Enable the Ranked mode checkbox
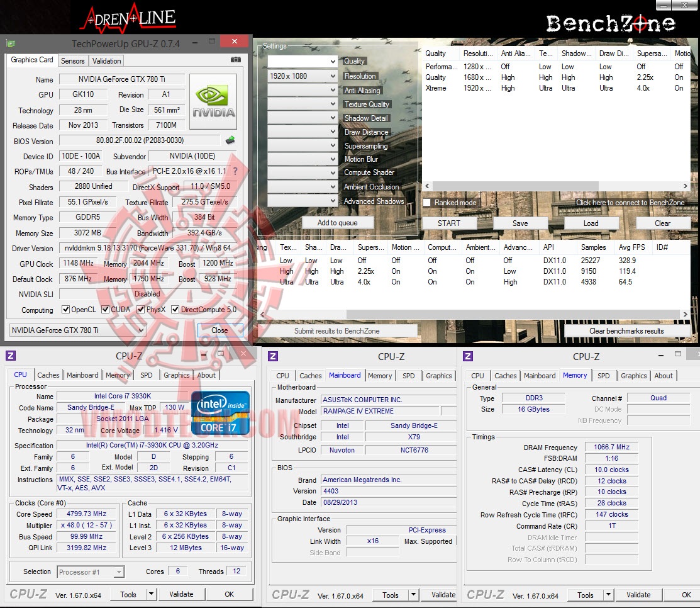 click(427, 203)
